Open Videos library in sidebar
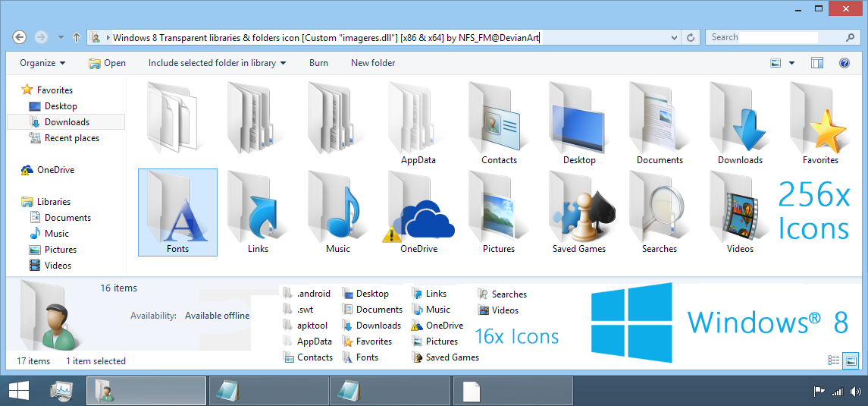868x406 pixels. (x=51, y=266)
